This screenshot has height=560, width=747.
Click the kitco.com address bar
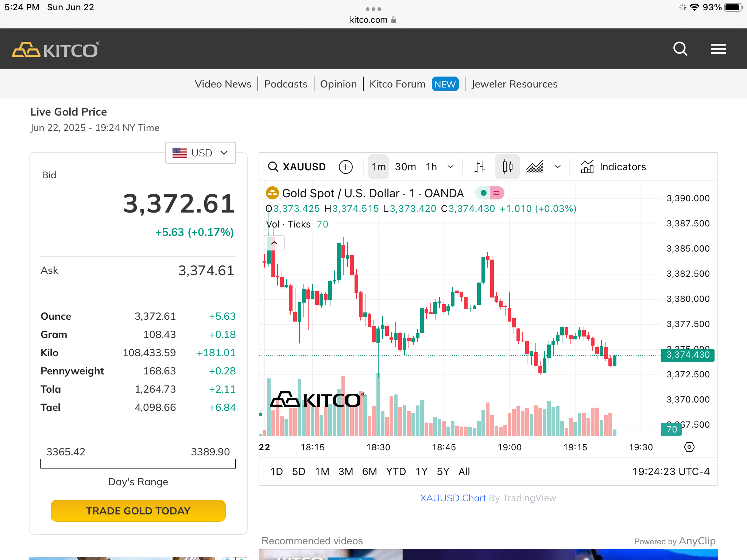point(373,20)
